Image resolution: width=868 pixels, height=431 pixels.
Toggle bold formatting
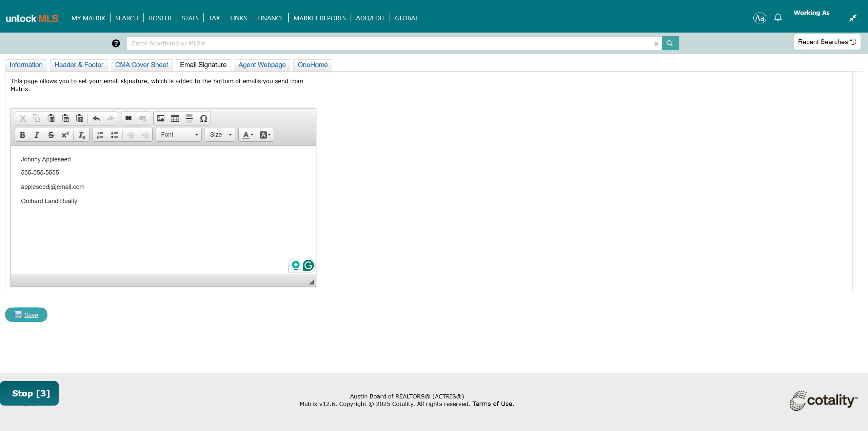23,135
